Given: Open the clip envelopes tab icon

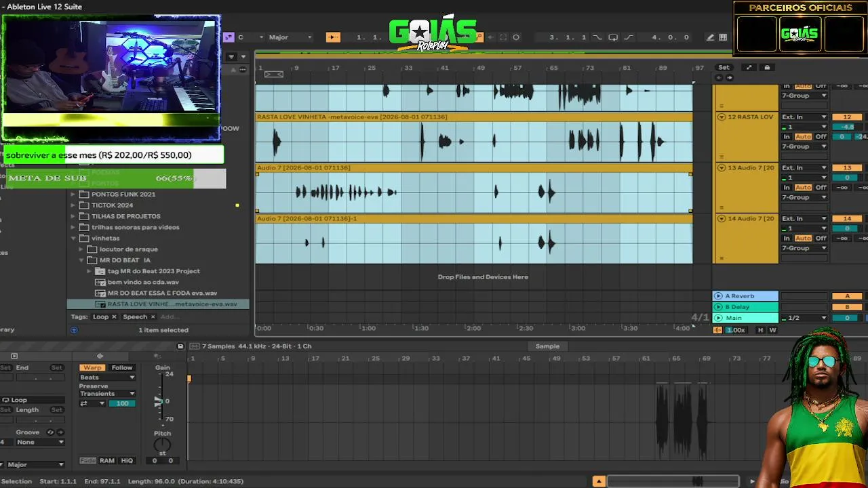Looking at the screenshot, I should pos(157,356).
